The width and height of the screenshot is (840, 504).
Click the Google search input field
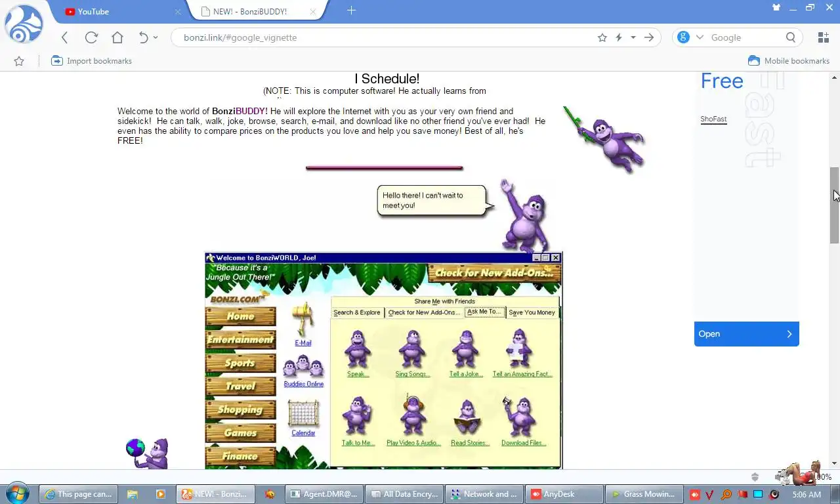[746, 37]
